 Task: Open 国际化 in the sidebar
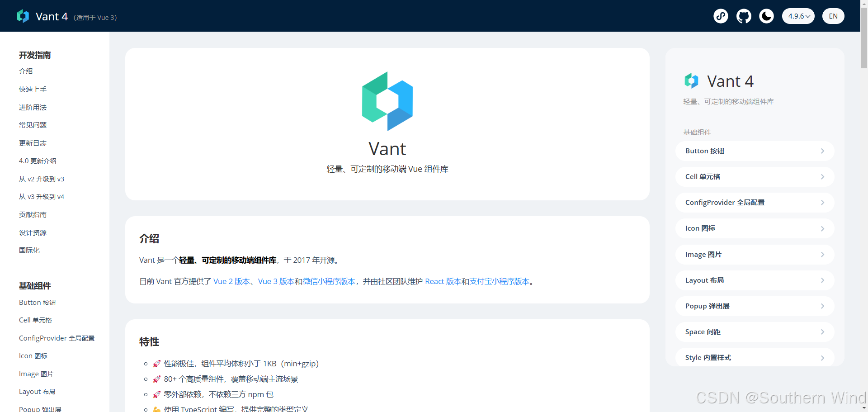29,251
